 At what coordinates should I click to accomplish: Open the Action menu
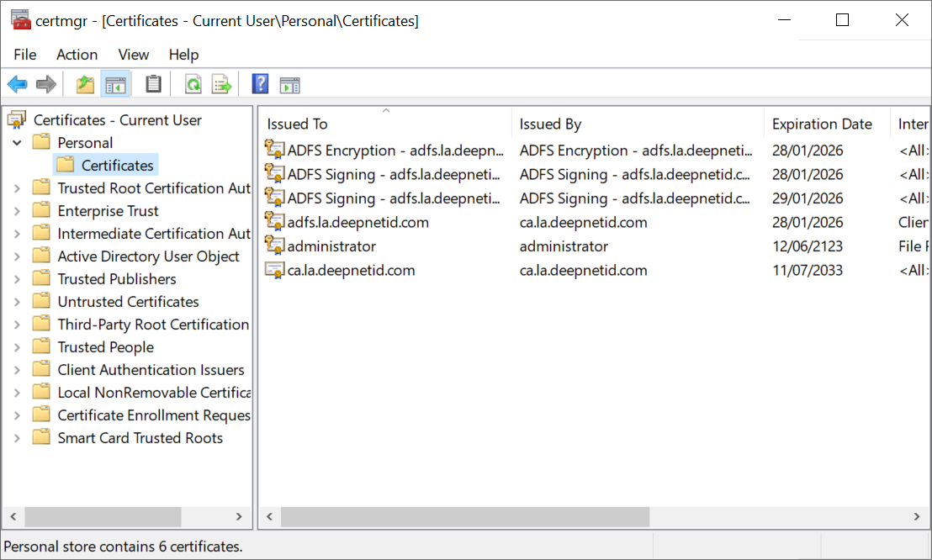click(77, 55)
